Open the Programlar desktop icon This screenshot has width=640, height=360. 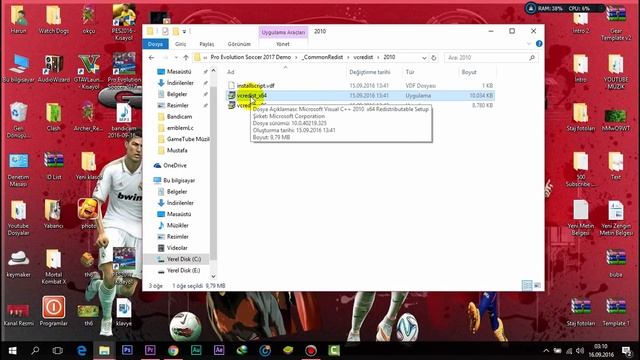[53, 312]
